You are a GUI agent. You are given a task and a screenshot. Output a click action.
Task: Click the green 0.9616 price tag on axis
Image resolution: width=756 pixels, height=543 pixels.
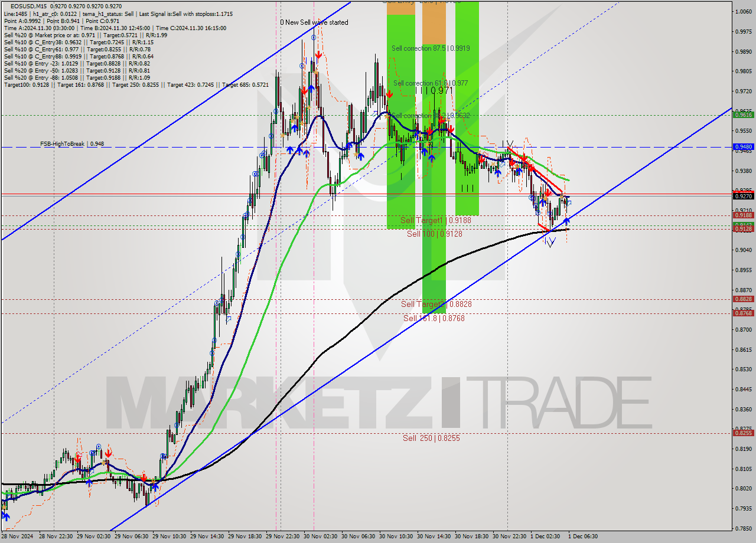tap(743, 115)
